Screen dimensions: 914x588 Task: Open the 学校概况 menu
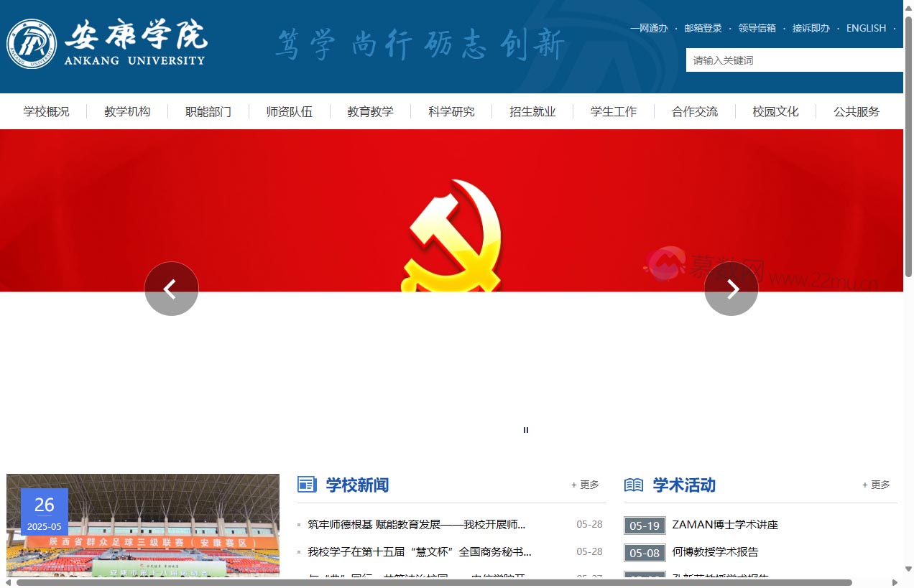pos(46,111)
